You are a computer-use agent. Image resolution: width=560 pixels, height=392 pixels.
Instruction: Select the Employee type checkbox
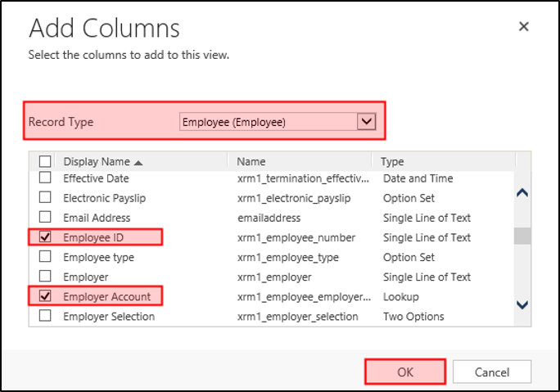pos(45,257)
